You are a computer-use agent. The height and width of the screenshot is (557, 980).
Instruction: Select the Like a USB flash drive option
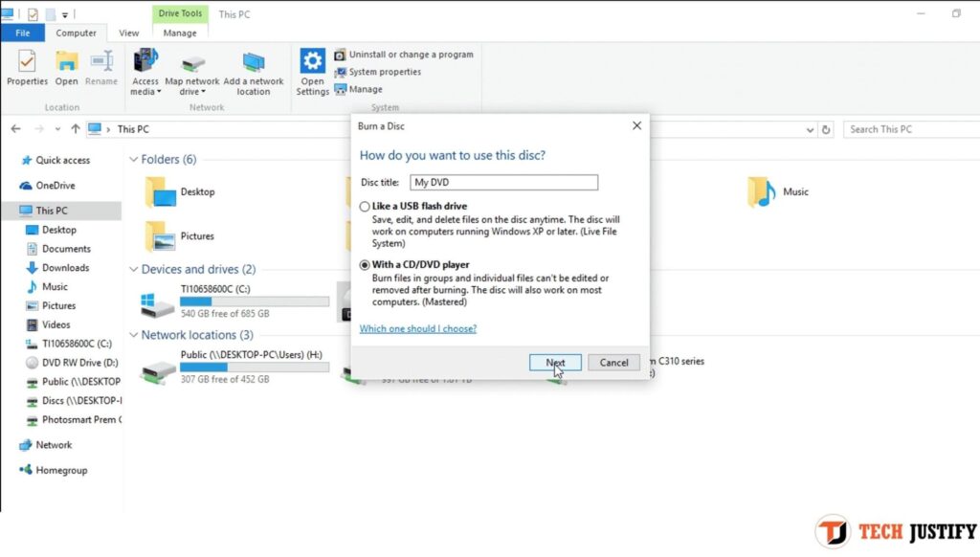coord(365,207)
